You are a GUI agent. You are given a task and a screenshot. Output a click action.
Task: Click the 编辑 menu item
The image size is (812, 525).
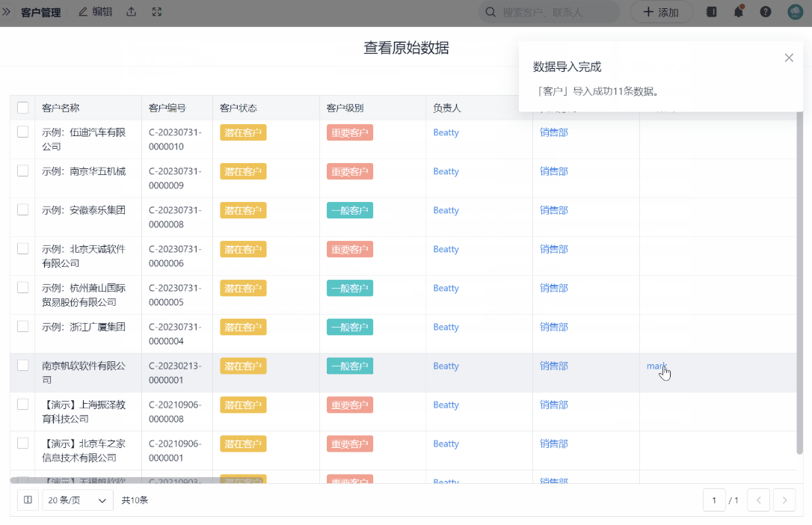coord(95,12)
